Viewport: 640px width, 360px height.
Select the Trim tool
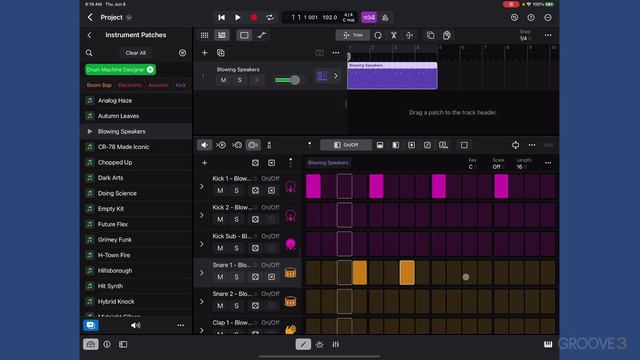353,35
